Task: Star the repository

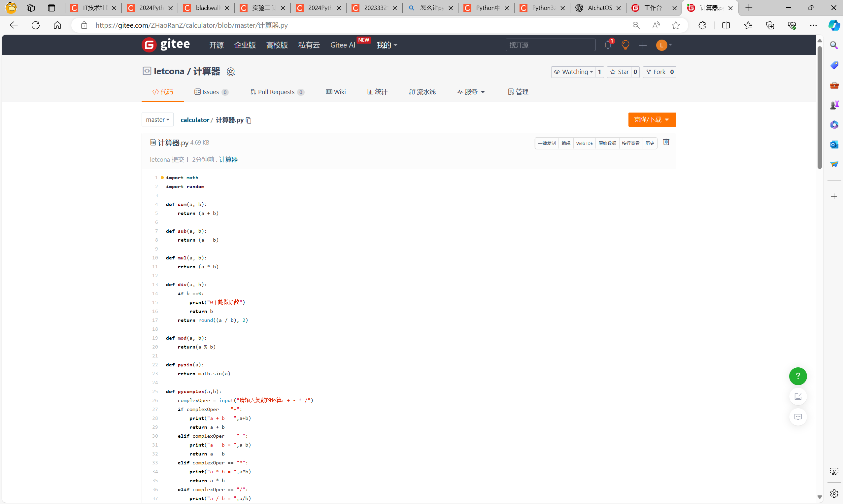Action: pyautogui.click(x=619, y=72)
